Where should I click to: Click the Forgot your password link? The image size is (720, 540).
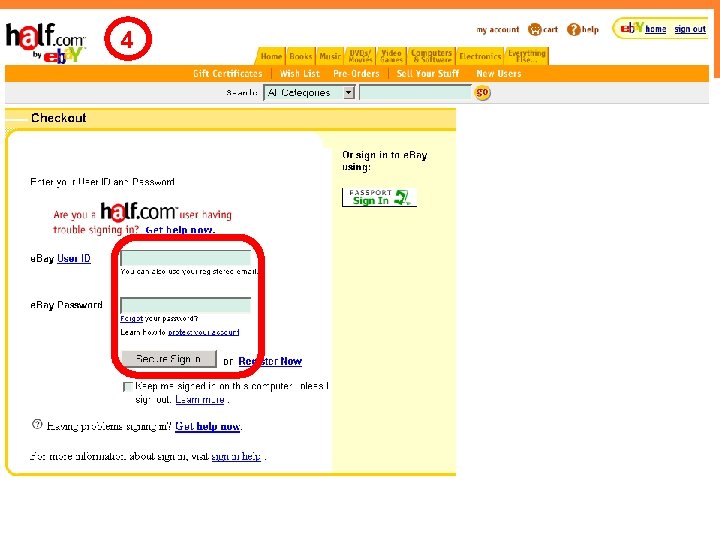pos(131,319)
